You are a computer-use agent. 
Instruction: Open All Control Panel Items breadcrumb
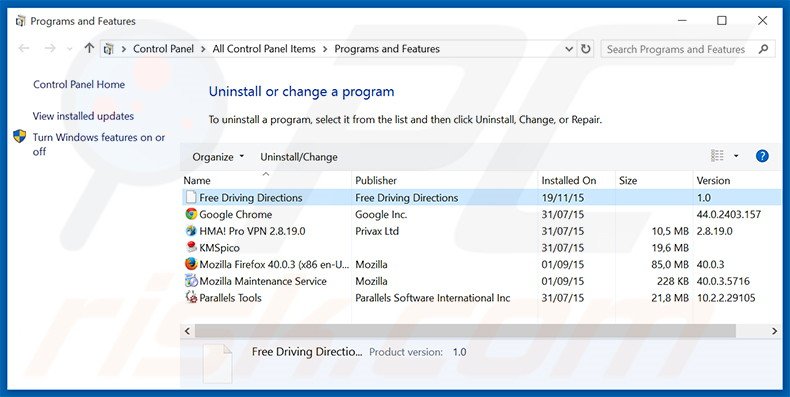point(264,49)
